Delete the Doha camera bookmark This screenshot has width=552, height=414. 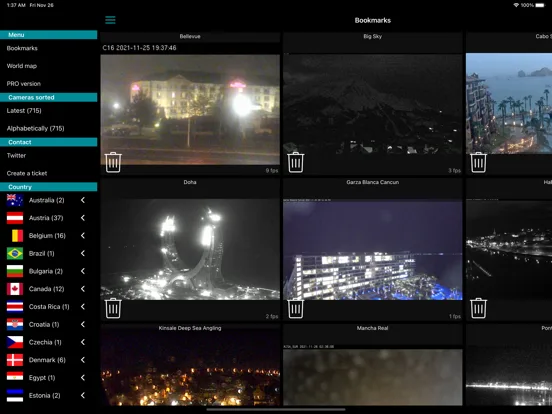click(113, 308)
